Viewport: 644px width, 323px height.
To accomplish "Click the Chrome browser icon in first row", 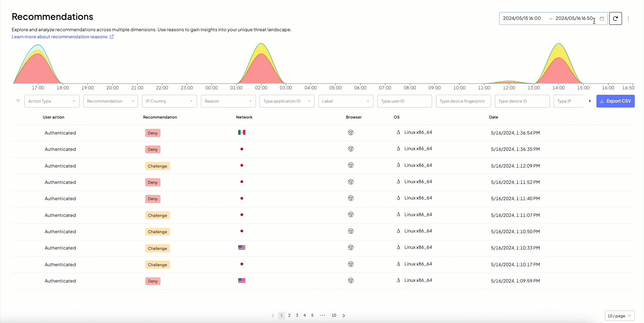I will coord(351,132).
